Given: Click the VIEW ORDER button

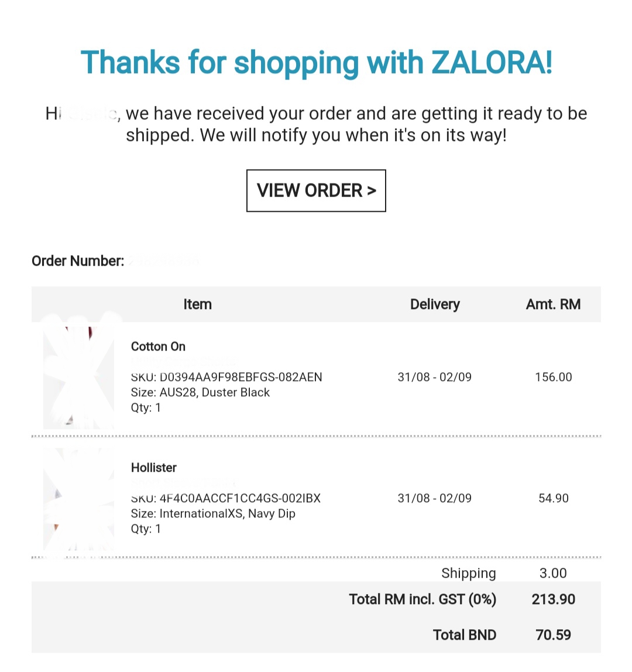Looking at the screenshot, I should pos(316,191).
